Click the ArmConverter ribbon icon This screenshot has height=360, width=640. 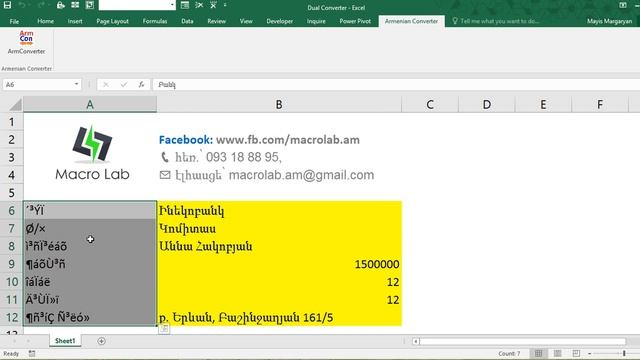(x=26, y=42)
